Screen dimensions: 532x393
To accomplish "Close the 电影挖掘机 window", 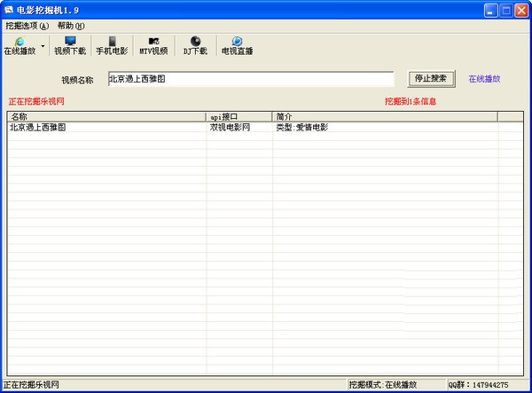I will coord(521,11).
